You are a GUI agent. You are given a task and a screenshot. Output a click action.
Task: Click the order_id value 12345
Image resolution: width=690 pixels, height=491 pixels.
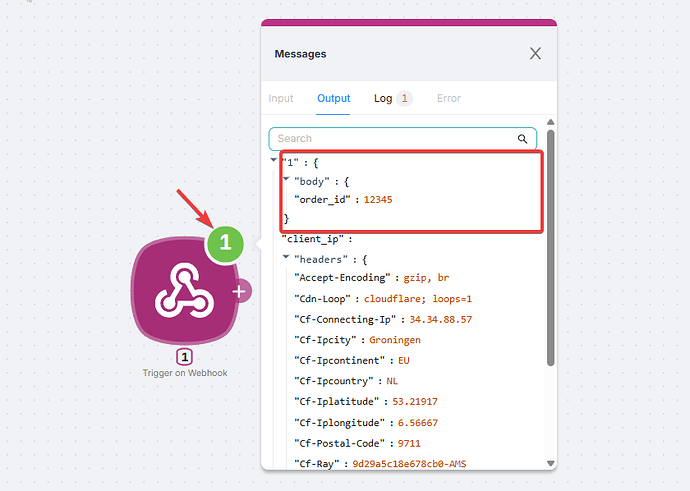(376, 199)
